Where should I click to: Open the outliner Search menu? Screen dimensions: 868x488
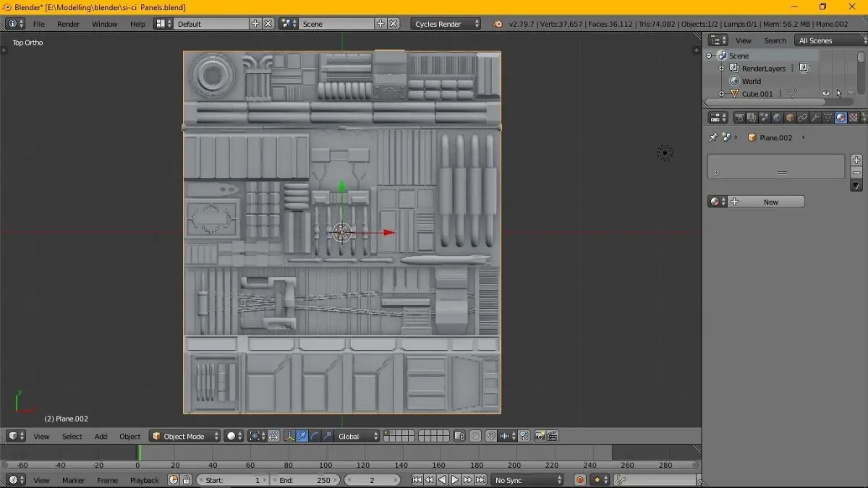coord(775,40)
